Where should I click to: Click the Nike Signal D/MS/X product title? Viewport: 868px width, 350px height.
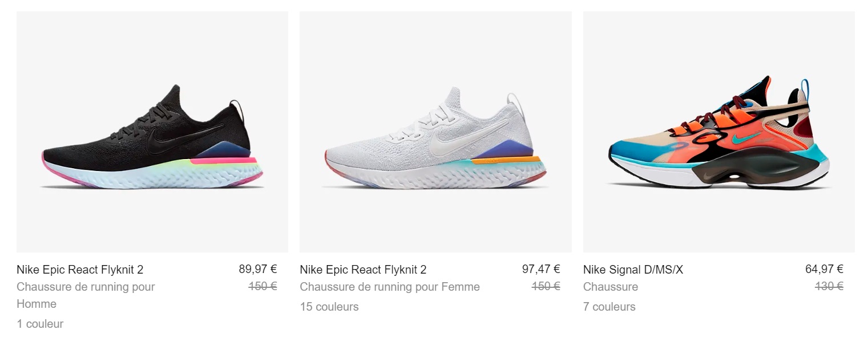pos(632,270)
